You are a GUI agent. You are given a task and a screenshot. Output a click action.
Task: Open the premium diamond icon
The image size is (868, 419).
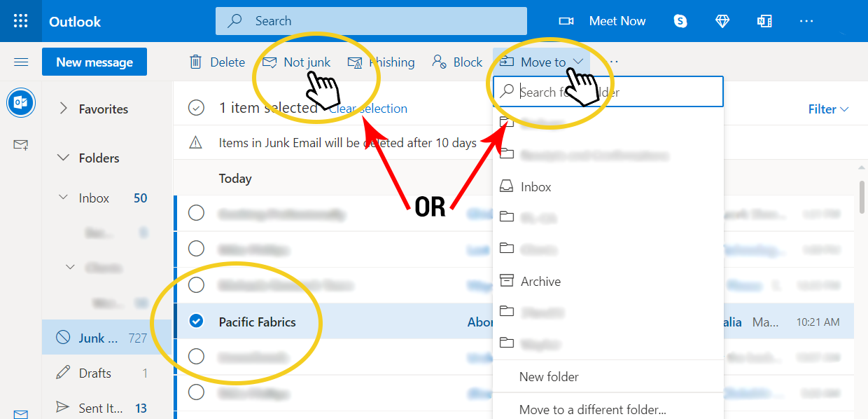[x=722, y=21]
